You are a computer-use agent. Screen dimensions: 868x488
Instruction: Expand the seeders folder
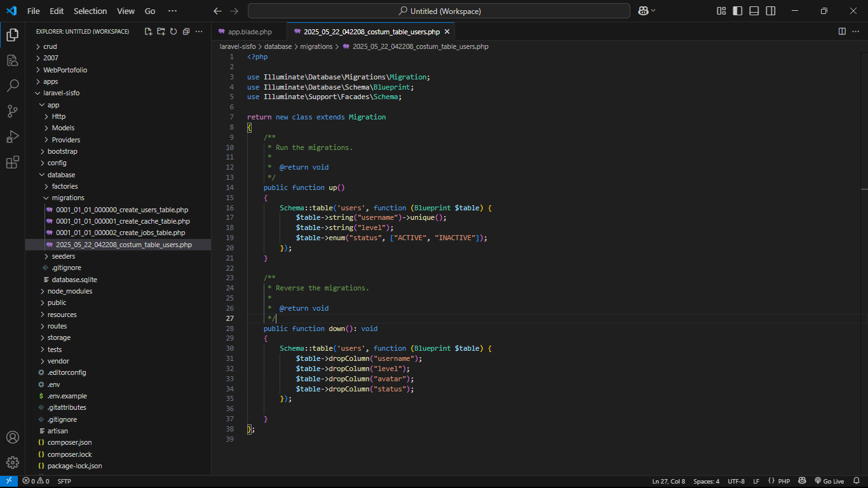tap(63, 256)
